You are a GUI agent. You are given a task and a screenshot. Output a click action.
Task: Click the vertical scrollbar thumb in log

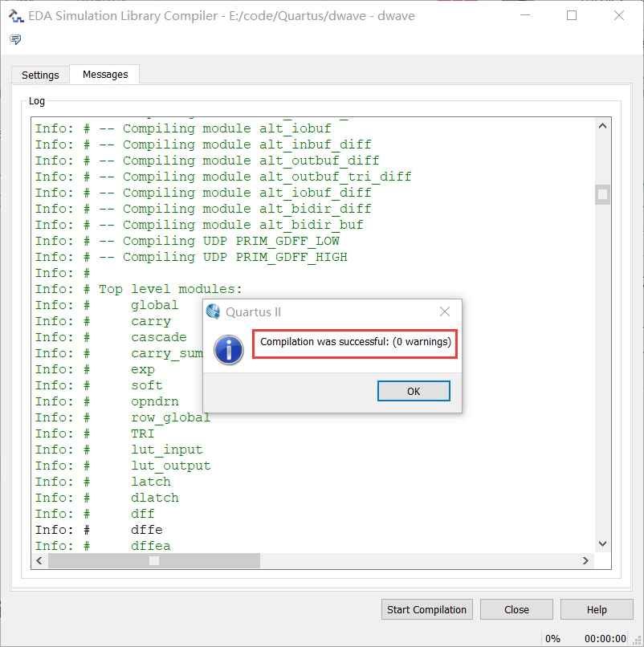click(x=602, y=194)
